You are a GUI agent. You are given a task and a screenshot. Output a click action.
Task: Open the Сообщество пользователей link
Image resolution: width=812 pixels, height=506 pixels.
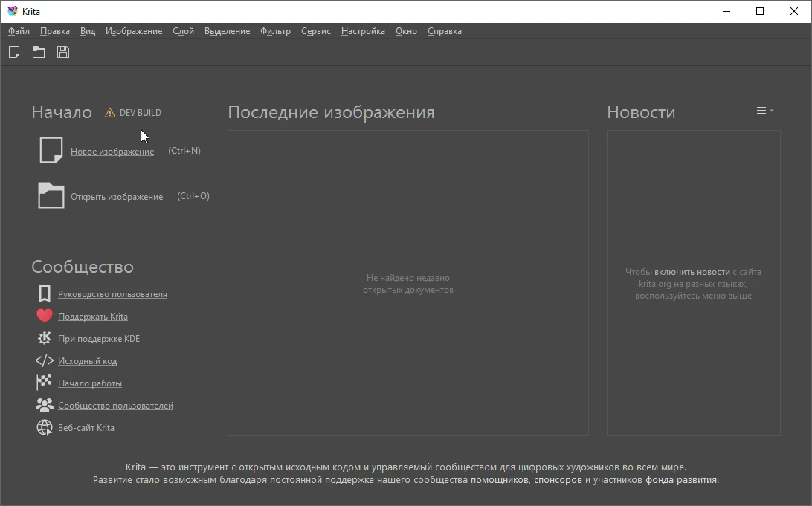click(115, 405)
